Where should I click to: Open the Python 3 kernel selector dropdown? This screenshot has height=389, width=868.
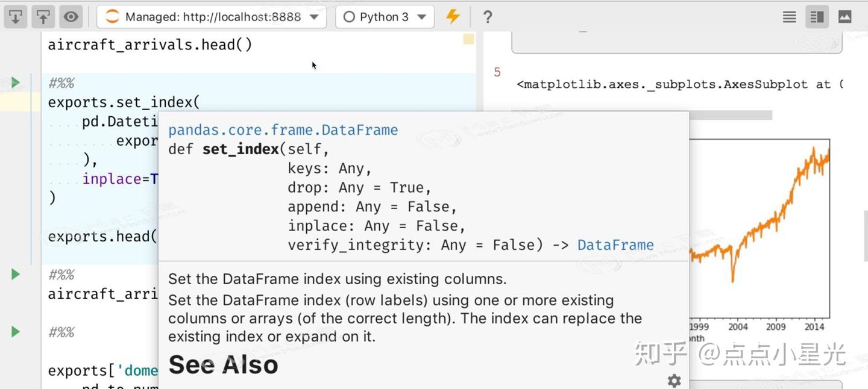tap(384, 16)
